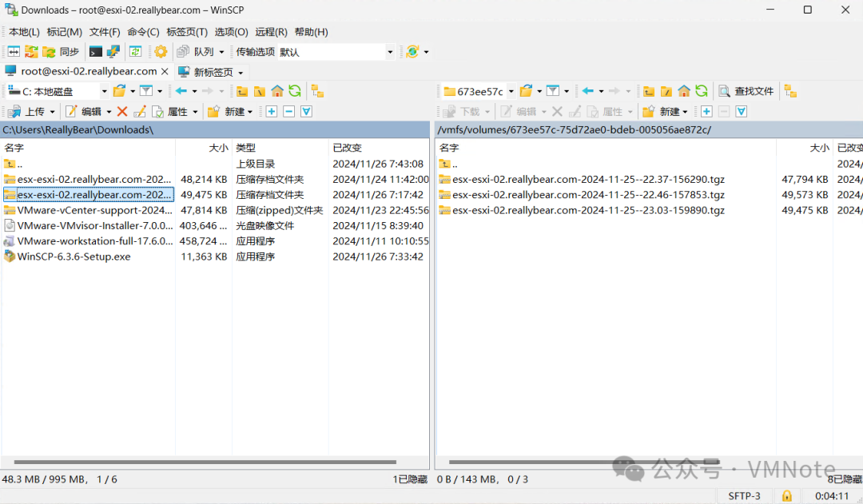Open the 标记(M) menu
Screen dimensions: 863x504
[65, 32]
